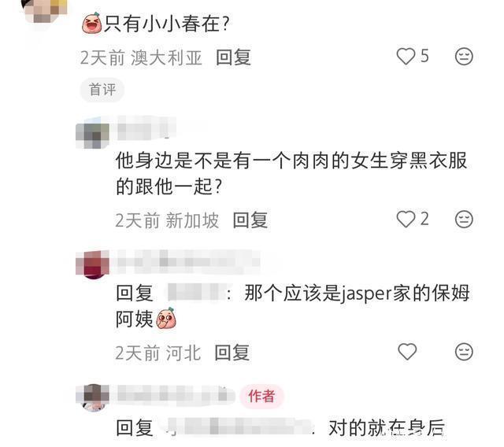Reply to the Singapore comment

tap(250, 220)
